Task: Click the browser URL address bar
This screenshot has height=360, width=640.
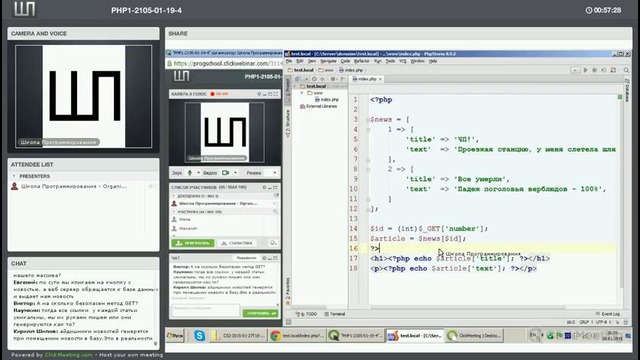Action: tap(227, 63)
